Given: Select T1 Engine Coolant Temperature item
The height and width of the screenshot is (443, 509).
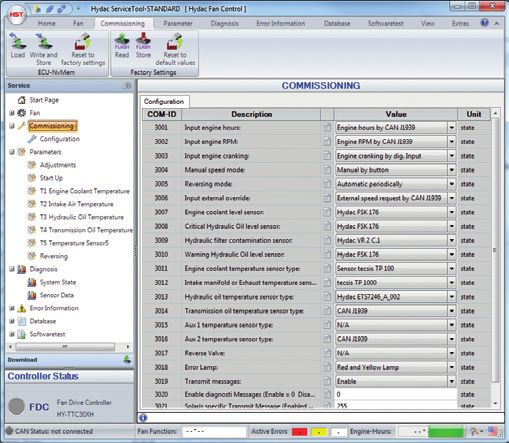Looking at the screenshot, I should [x=85, y=191].
